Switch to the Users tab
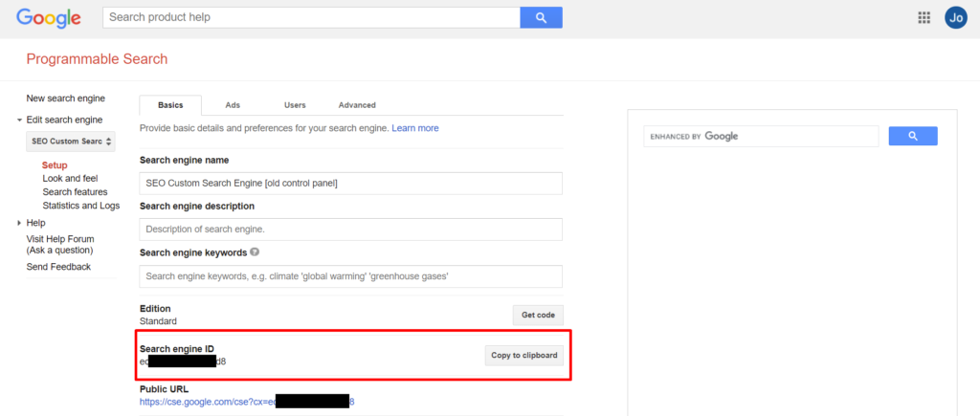The height and width of the screenshot is (416, 980). click(x=295, y=105)
